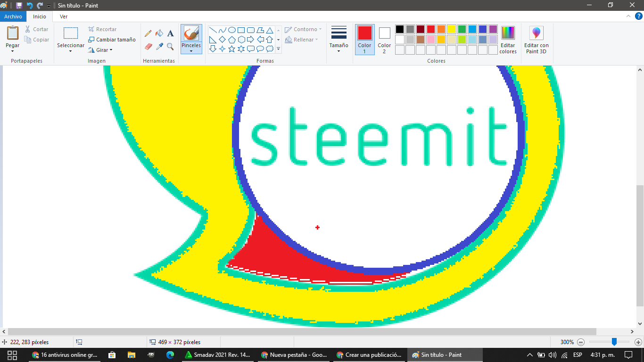Click the rectangular Seleccionar selection button

[x=71, y=33]
